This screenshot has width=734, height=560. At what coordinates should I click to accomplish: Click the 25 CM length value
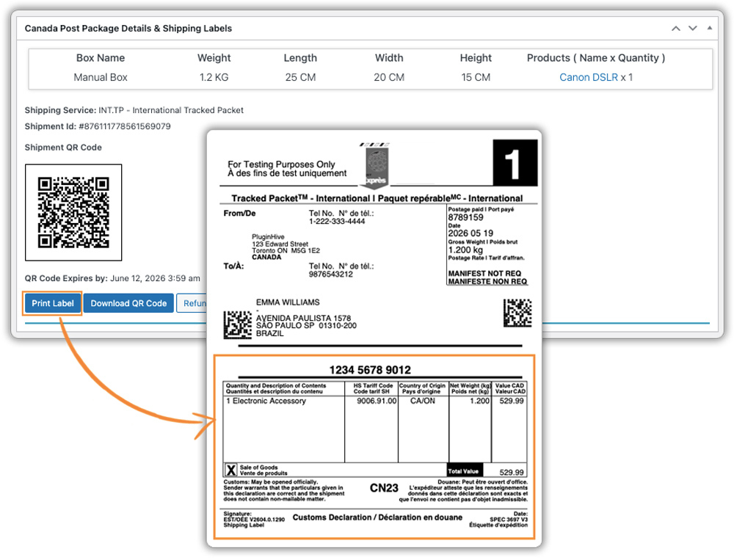pos(300,77)
